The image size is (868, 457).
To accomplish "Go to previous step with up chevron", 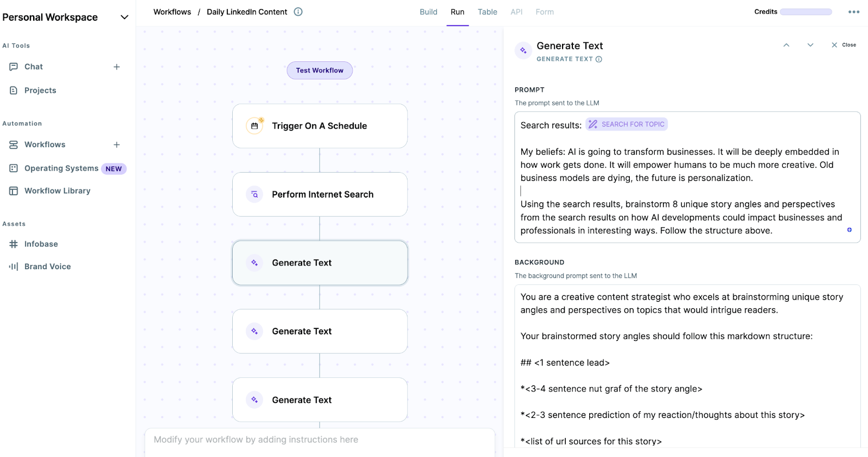I will (786, 45).
